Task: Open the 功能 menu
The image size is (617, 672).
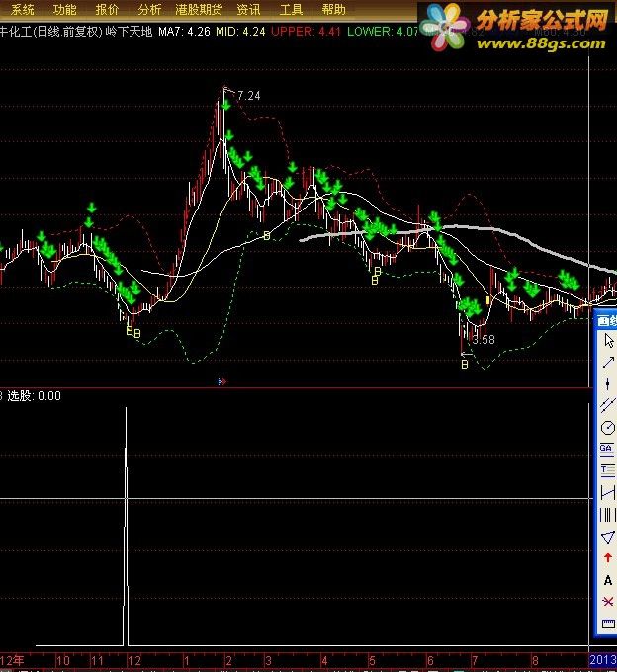Action: click(64, 9)
